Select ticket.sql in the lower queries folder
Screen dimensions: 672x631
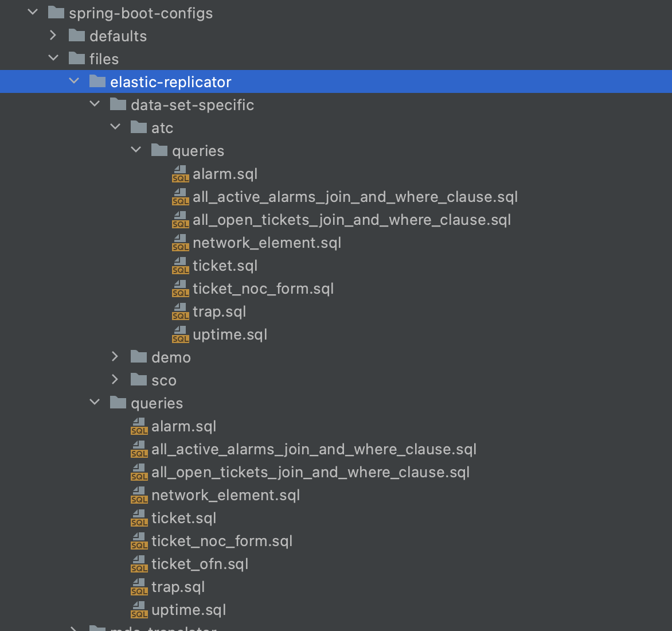[x=183, y=518]
